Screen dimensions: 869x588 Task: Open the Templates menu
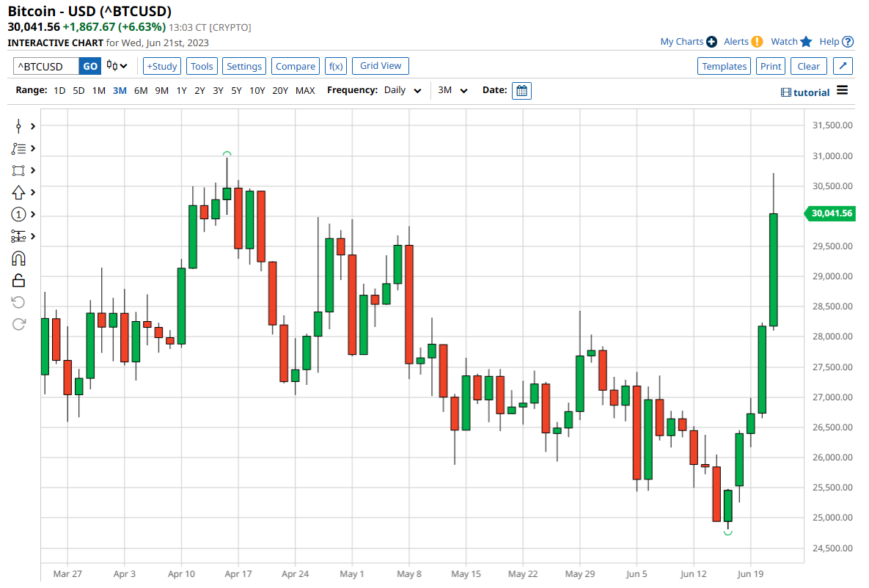(x=724, y=66)
